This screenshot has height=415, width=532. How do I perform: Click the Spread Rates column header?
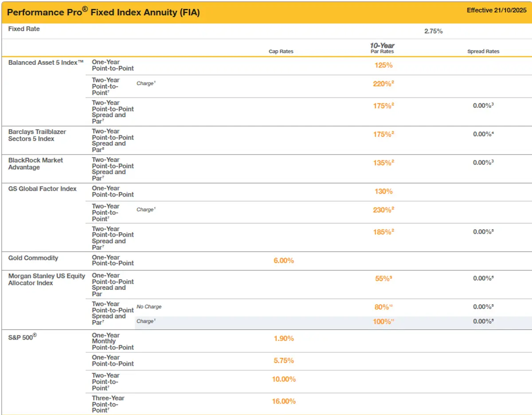483,51
